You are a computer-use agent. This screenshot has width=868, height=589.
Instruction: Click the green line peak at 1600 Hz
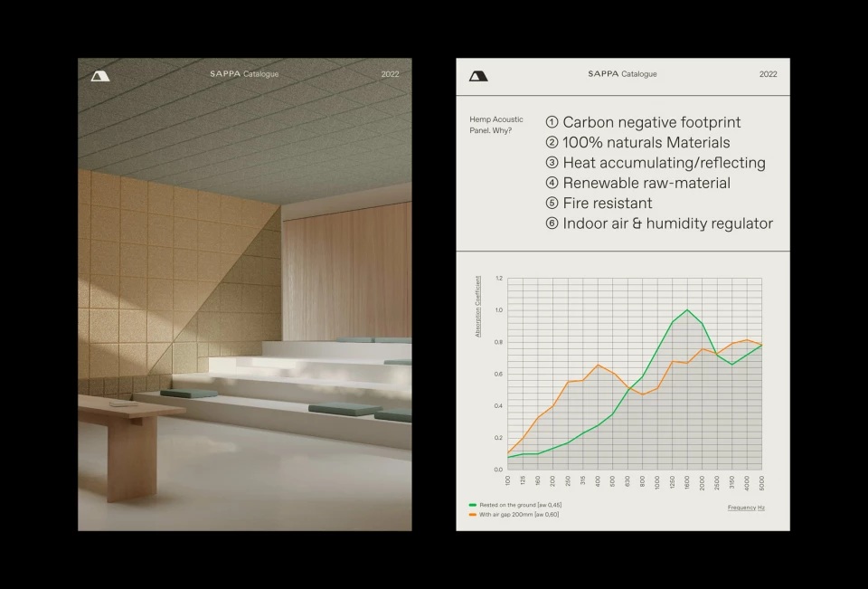pos(687,310)
